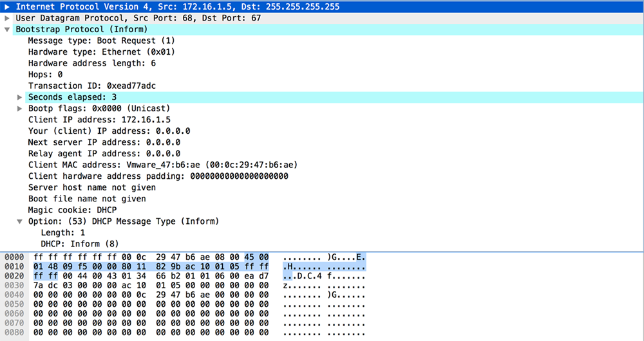Select Hardware type: Ethernet (0x01)

pos(102,52)
